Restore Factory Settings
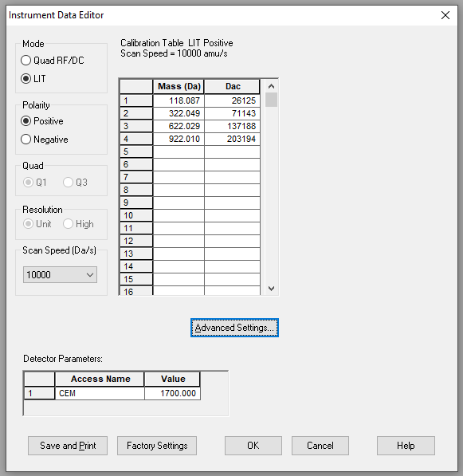Image resolution: width=463 pixels, height=476 pixels. (157, 446)
